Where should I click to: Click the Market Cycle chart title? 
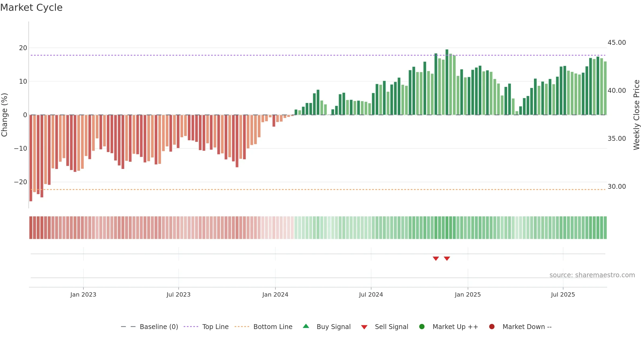pyautogui.click(x=31, y=8)
